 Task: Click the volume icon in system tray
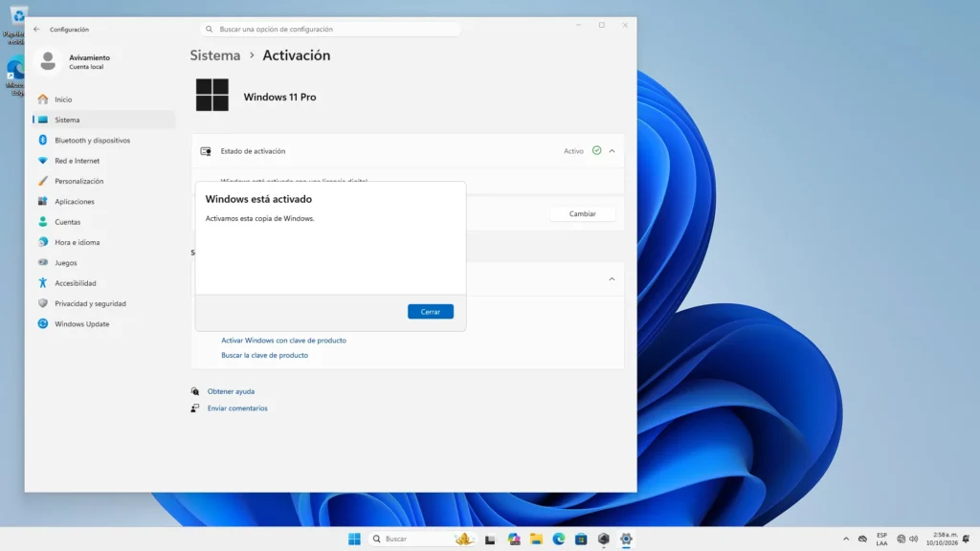pos(914,539)
